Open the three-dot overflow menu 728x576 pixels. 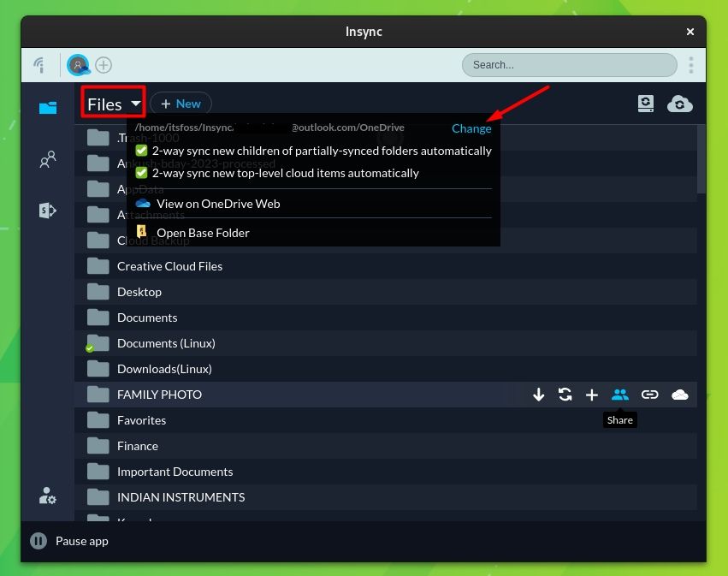(691, 65)
